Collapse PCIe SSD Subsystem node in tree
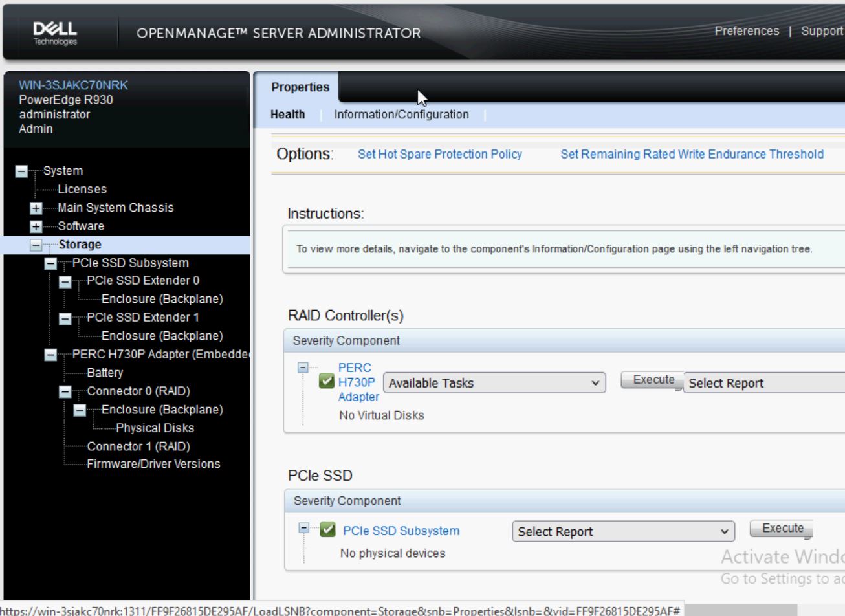Screen dimensions: 845x616 [x=50, y=263]
